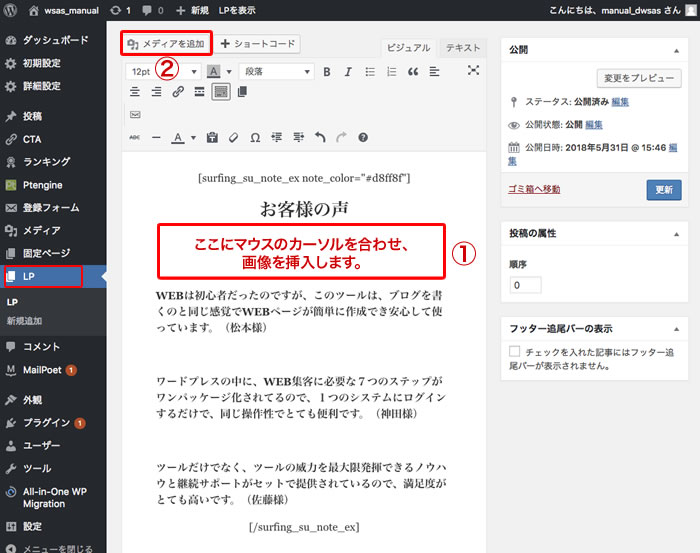Open keyboard shortcuts help icon
The image size is (700, 553).
tap(363, 137)
